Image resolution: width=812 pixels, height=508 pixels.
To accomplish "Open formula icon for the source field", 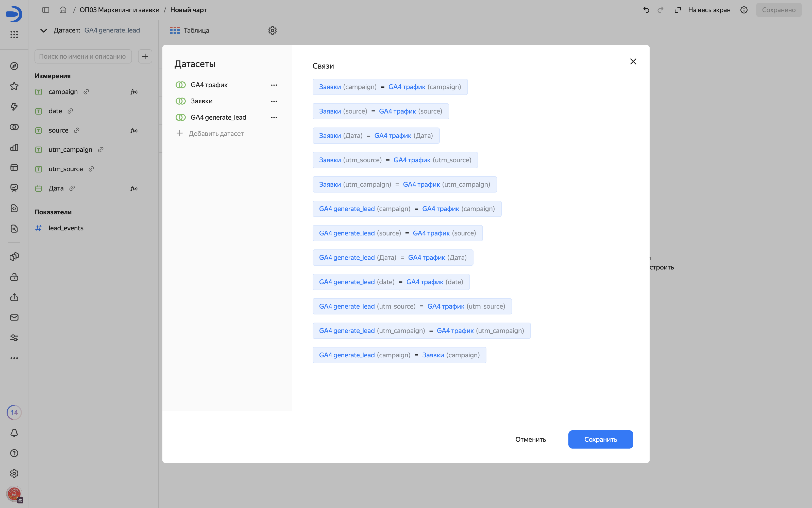I will tap(134, 130).
